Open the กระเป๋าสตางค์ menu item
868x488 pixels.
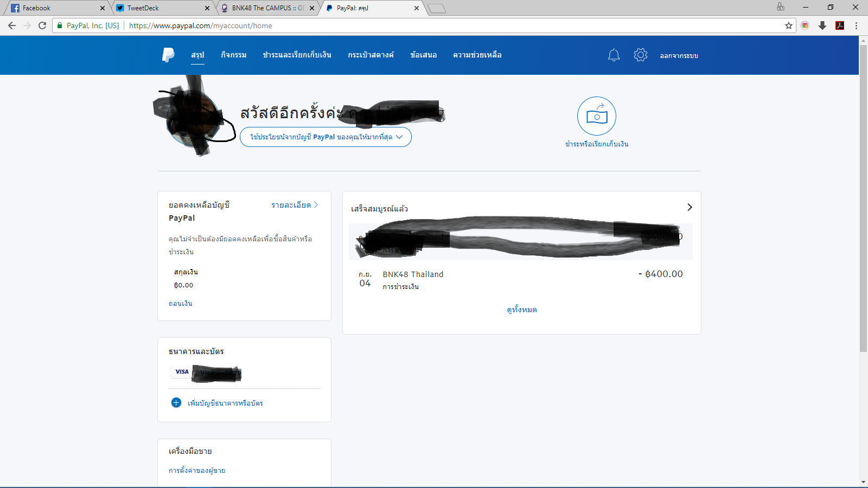(x=371, y=55)
